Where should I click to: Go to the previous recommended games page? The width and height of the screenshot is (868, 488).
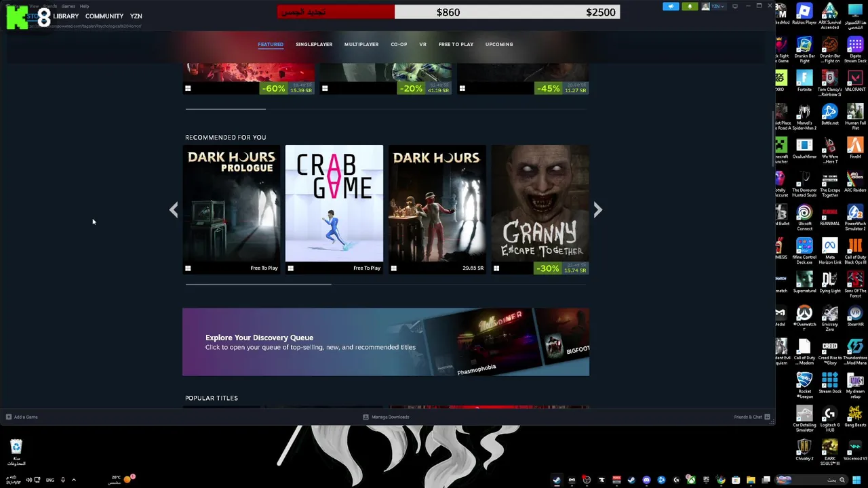[x=174, y=209]
